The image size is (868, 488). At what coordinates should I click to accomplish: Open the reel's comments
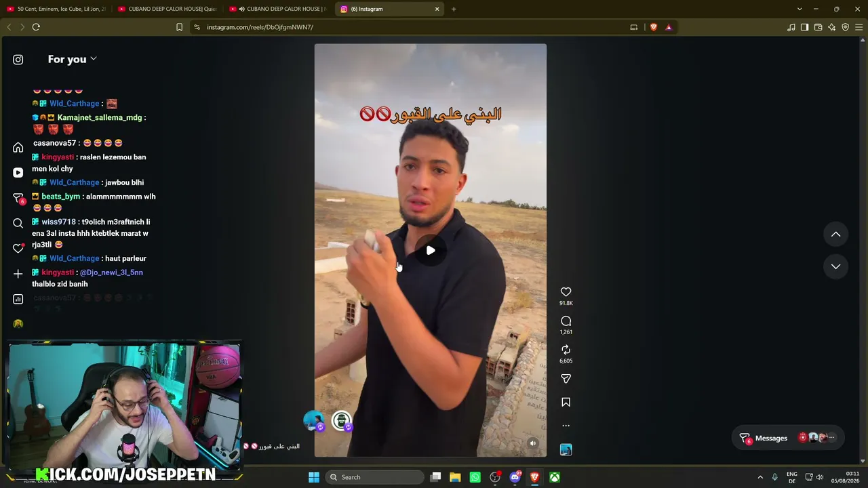coord(566,321)
